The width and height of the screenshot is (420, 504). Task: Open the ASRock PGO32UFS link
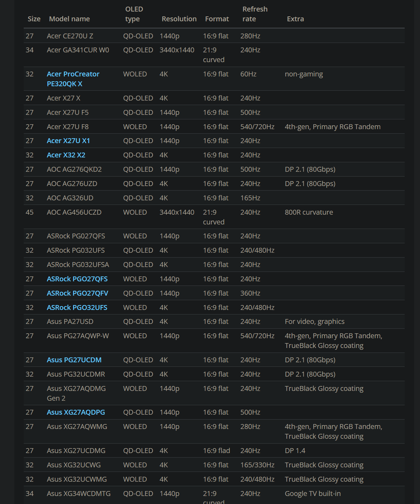(x=77, y=307)
